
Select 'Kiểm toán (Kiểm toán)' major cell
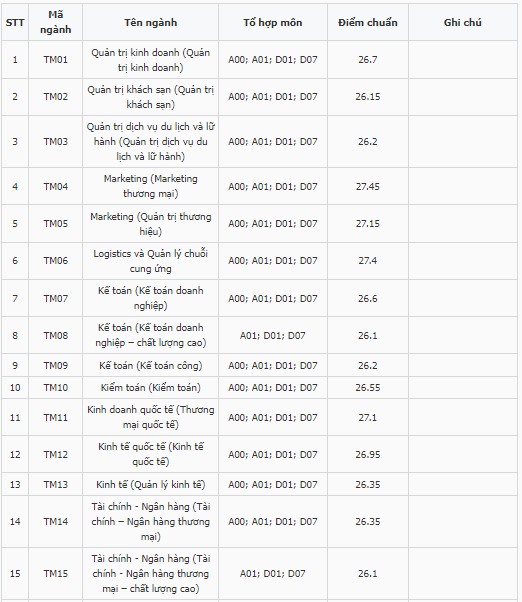coord(150,387)
